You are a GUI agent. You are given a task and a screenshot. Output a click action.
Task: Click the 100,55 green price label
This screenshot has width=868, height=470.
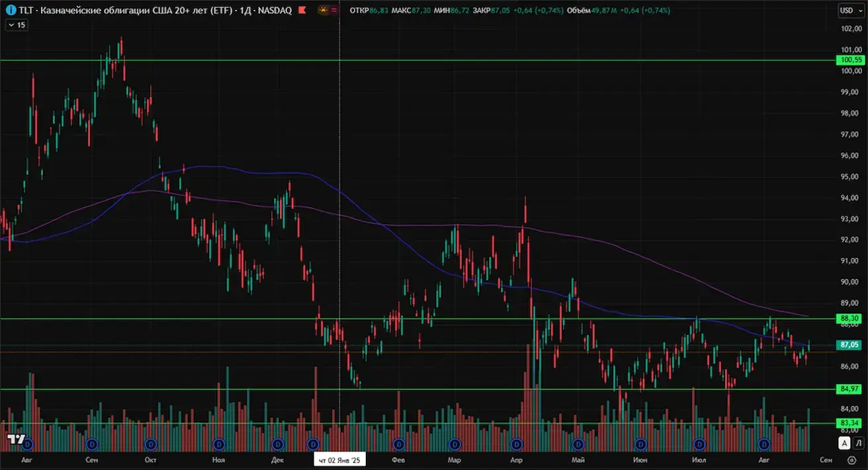(850, 60)
